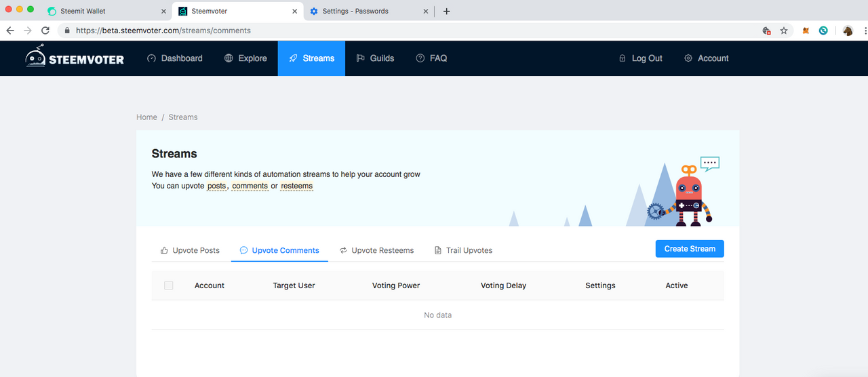Open the green S extension icon
Screen dimensions: 868x377
coord(823,31)
